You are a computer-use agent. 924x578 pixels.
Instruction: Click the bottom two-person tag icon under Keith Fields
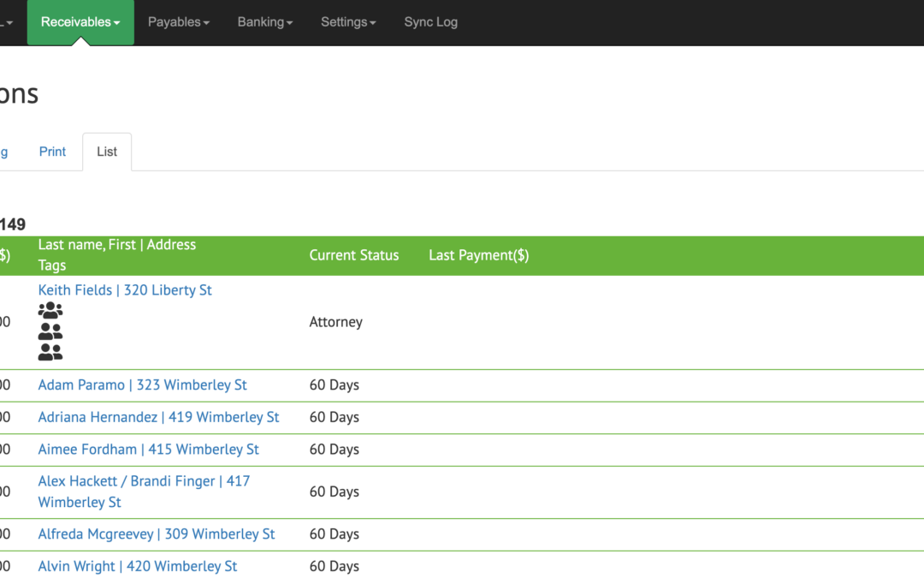50,351
